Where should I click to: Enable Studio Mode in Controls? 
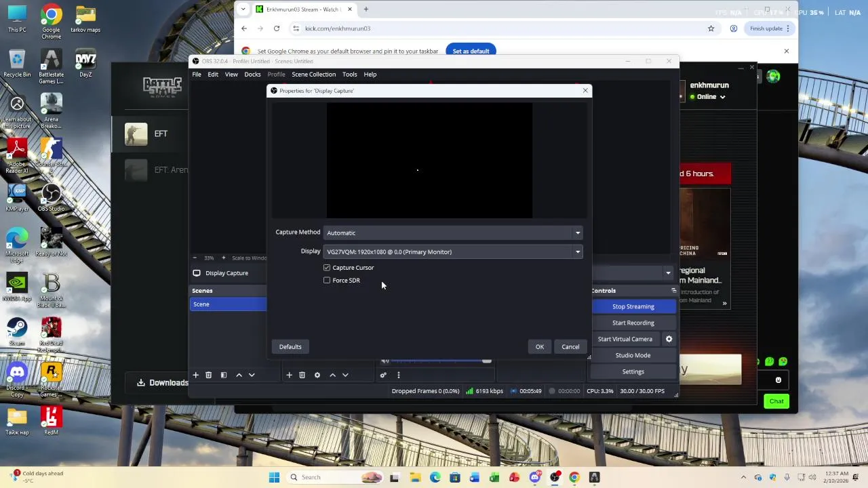633,355
